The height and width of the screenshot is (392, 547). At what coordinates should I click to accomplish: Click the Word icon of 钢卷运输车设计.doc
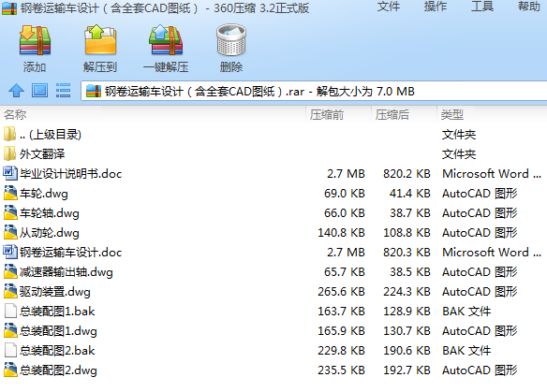(10, 252)
